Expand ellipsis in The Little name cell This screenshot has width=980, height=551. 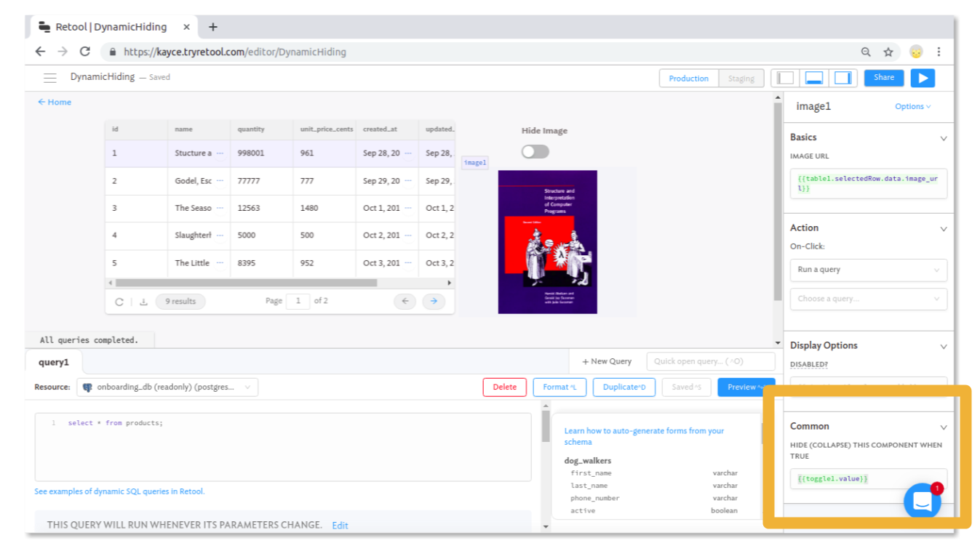click(x=220, y=263)
